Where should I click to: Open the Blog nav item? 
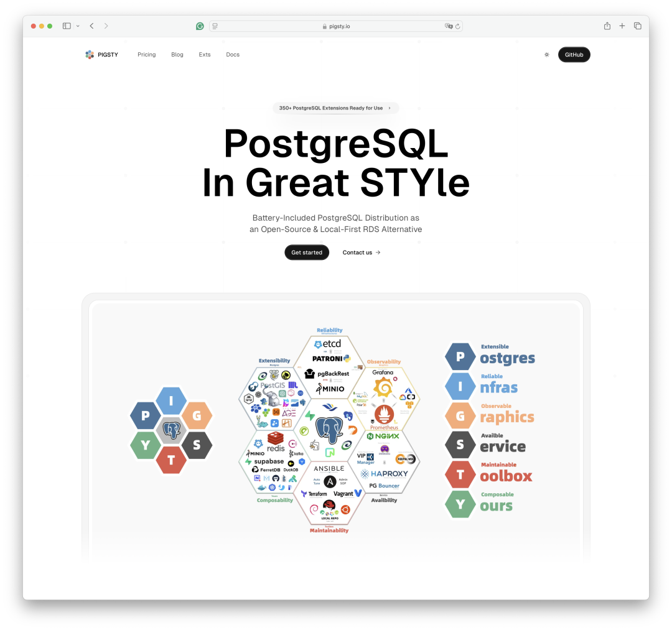point(177,54)
